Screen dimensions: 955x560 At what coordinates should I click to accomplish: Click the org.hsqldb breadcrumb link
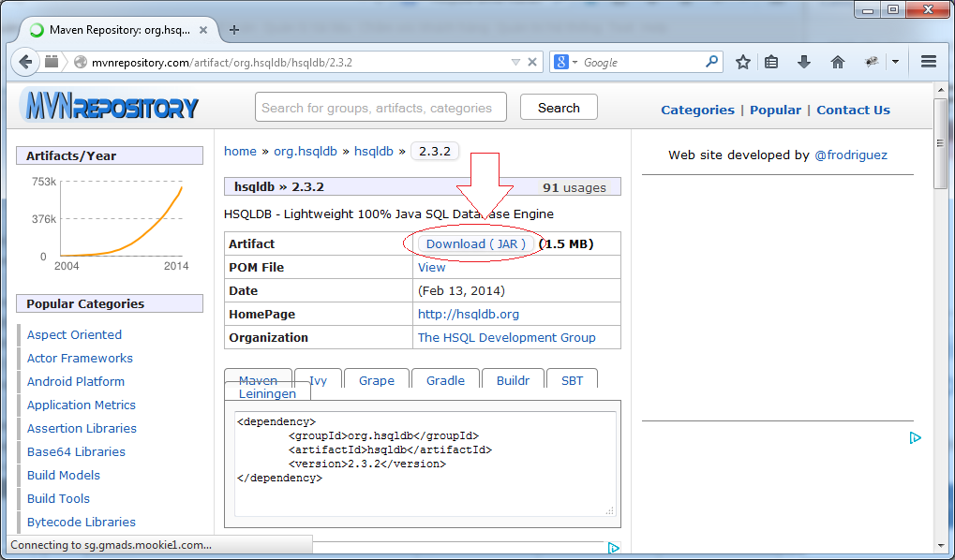pyautogui.click(x=306, y=152)
